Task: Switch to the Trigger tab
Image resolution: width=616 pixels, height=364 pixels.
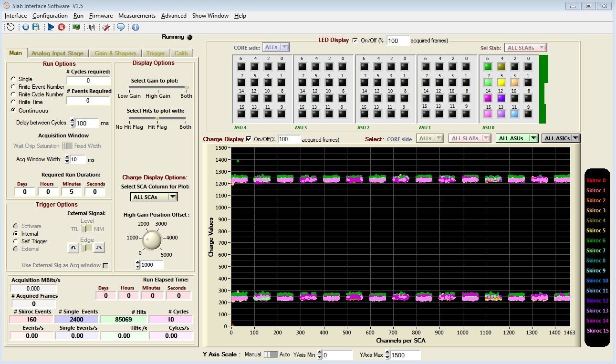Action: coord(156,53)
